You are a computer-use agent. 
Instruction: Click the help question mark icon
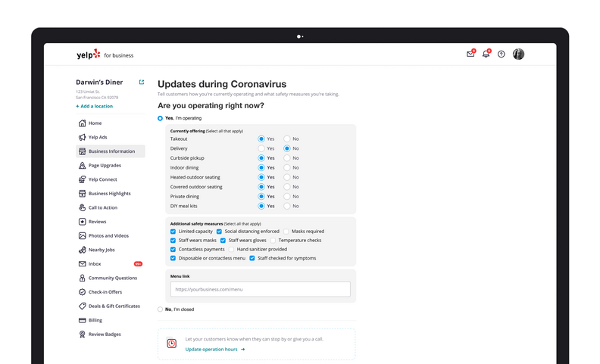tap(501, 54)
